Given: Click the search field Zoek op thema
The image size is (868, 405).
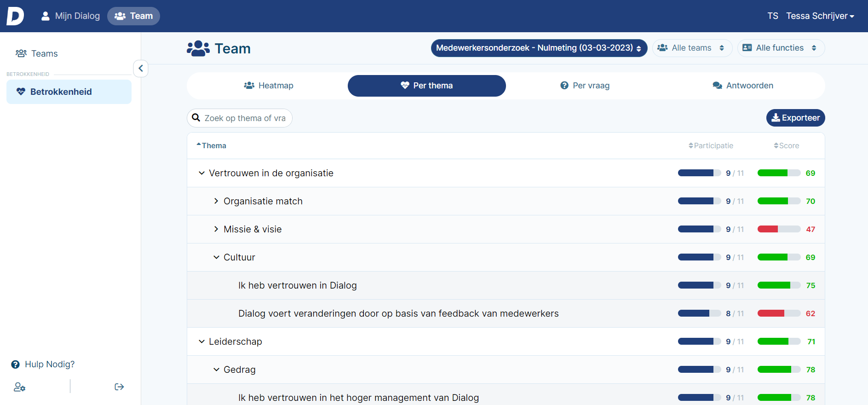Looking at the screenshot, I should pyautogui.click(x=240, y=118).
